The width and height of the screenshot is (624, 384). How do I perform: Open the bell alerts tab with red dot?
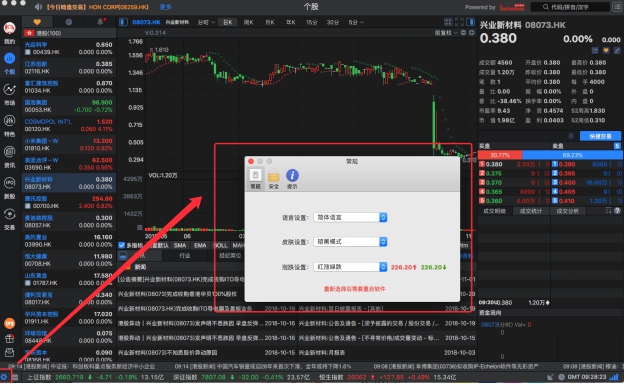100,22
